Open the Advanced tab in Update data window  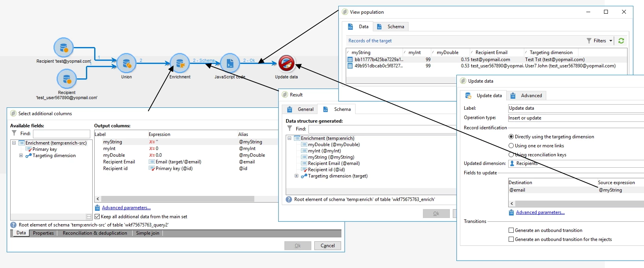point(526,96)
